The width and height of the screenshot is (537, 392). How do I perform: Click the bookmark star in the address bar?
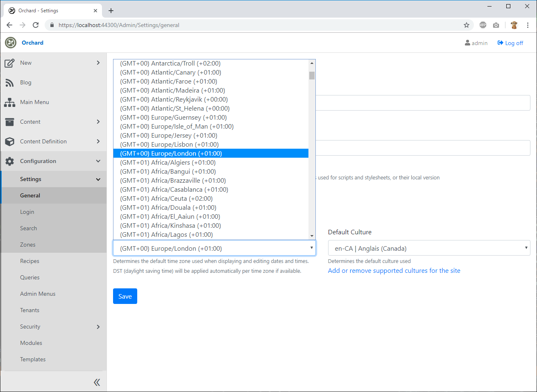(x=467, y=25)
